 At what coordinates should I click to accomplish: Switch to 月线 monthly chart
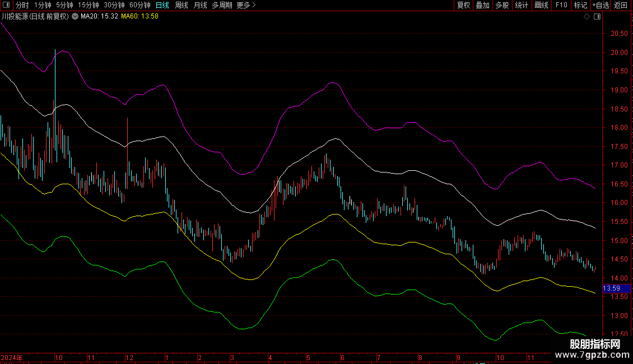point(200,5)
